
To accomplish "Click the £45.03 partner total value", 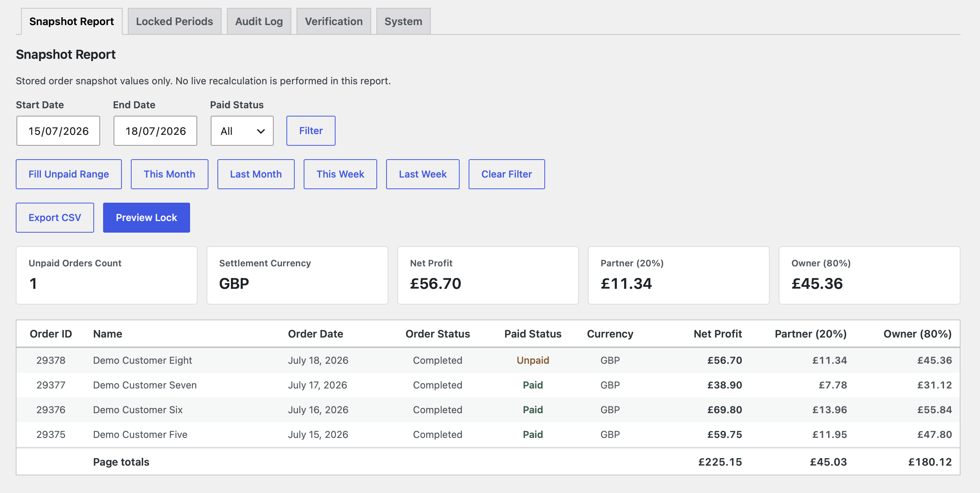I will [x=828, y=462].
